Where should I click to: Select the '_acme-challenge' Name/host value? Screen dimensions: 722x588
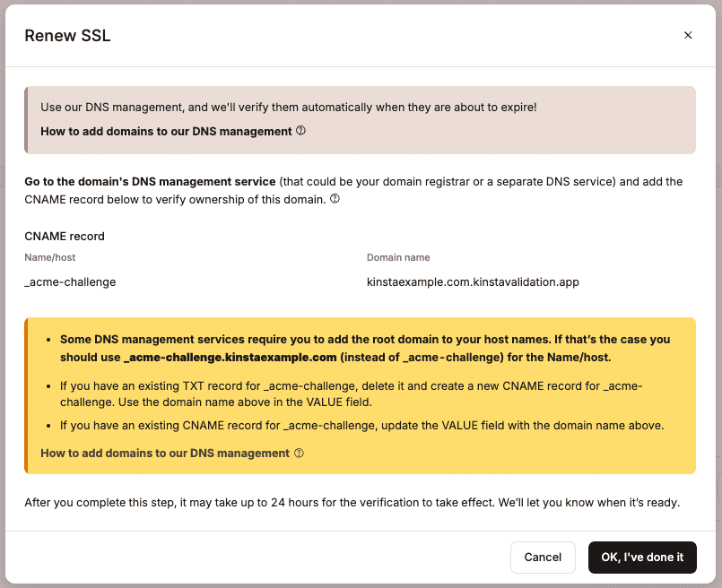(70, 281)
